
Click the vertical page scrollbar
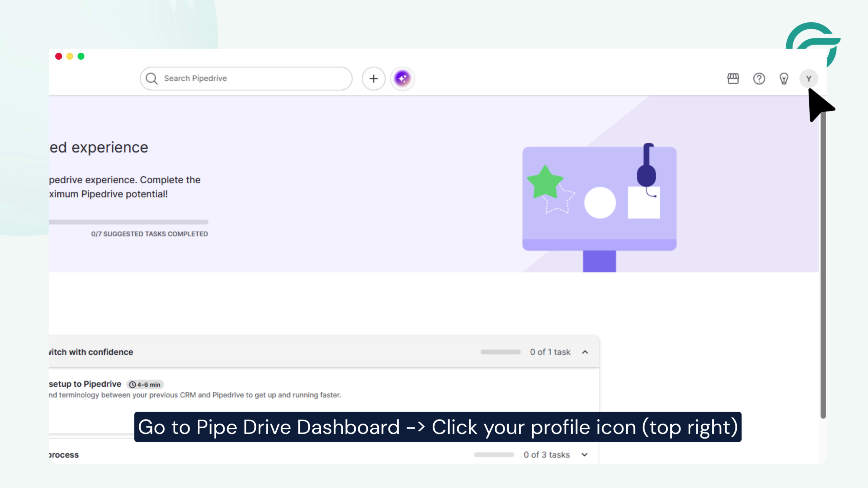823,264
